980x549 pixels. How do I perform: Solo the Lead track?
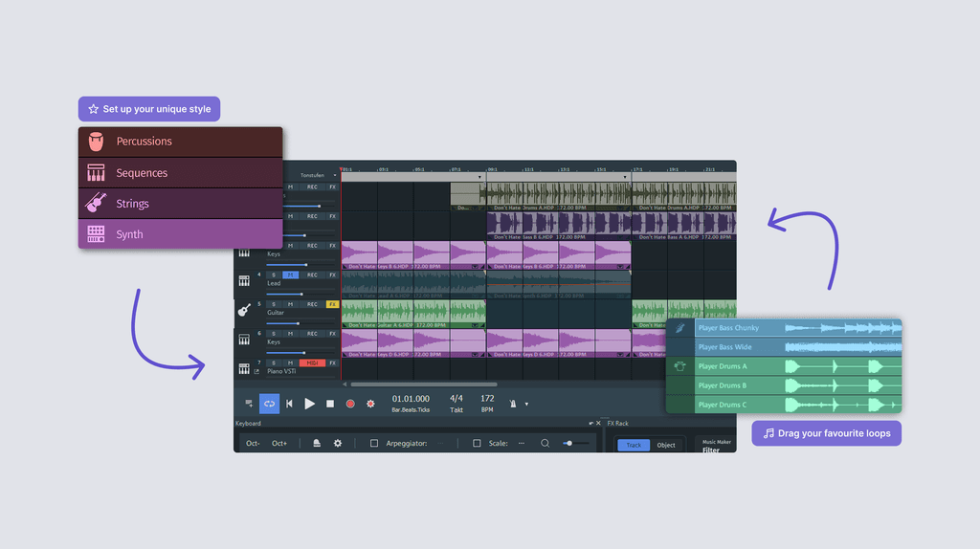pyautogui.click(x=274, y=274)
